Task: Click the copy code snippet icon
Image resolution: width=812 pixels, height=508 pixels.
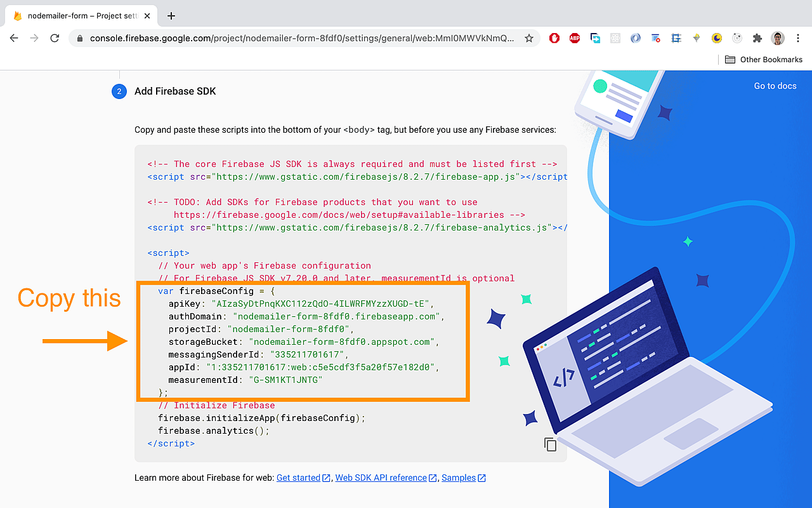Action: (550, 444)
